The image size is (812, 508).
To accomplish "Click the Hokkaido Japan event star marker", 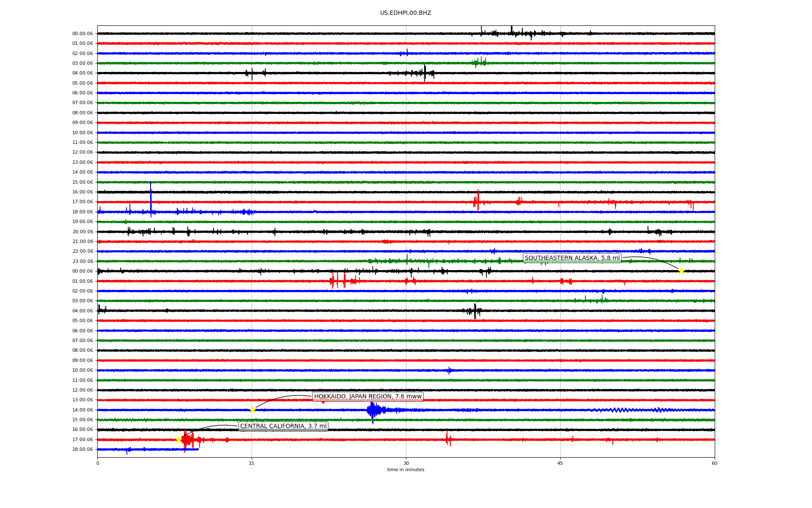I will point(252,410).
